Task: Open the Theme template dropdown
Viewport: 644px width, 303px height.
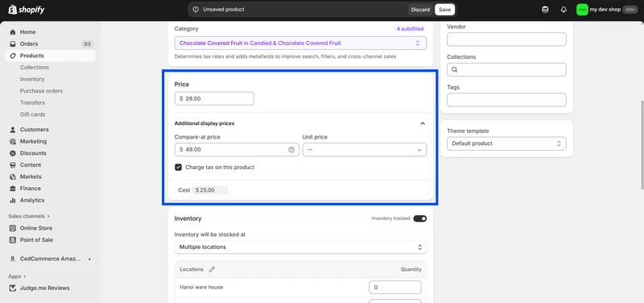Action: tap(506, 143)
